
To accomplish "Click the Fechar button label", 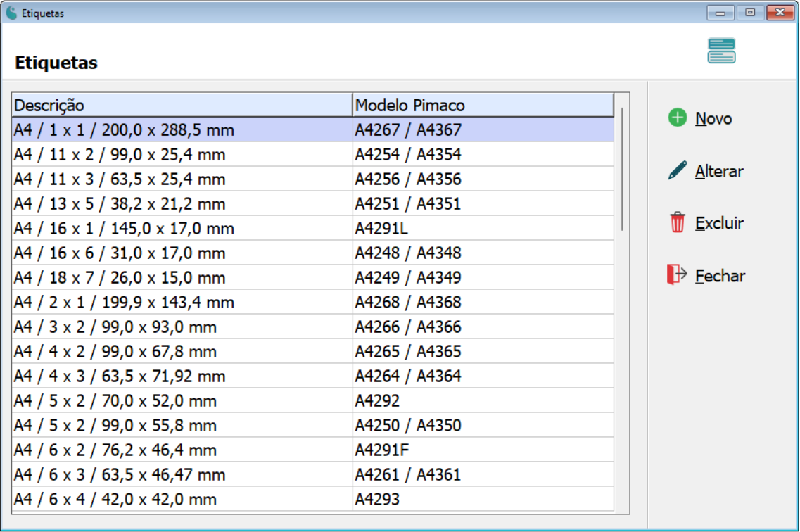I will (720, 275).
